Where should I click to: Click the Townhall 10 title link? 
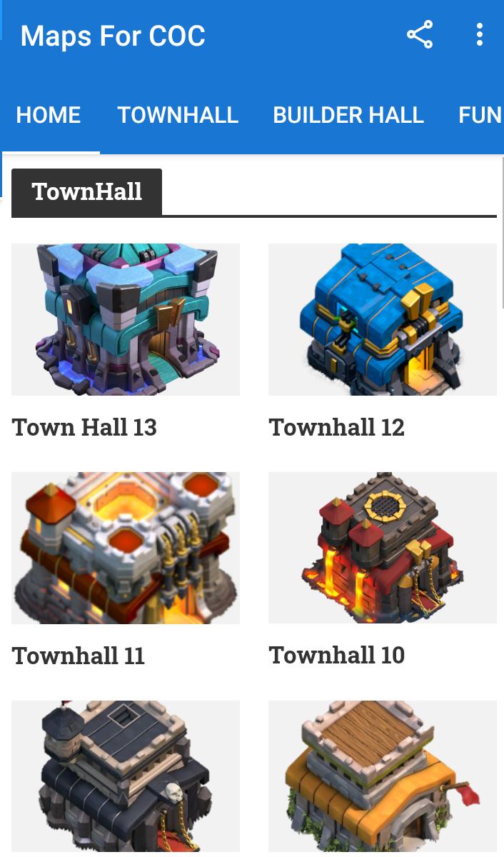coord(337,655)
